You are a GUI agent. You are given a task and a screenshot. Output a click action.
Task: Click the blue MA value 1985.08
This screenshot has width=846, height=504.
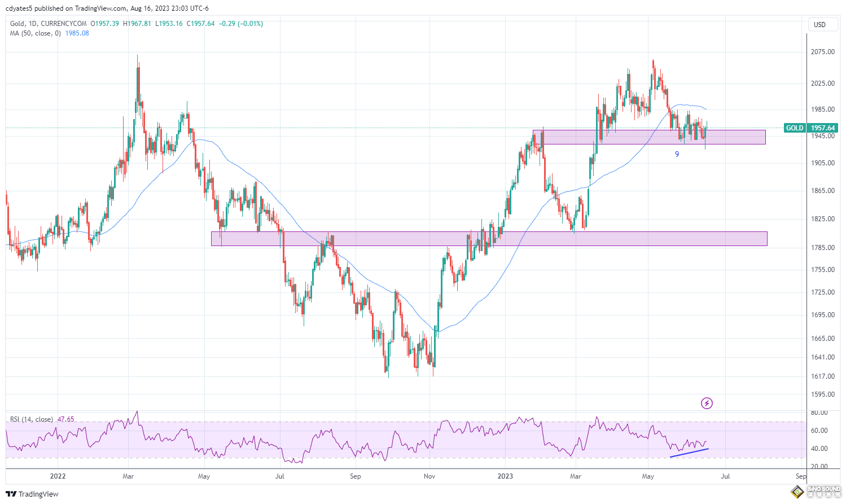[x=77, y=33]
